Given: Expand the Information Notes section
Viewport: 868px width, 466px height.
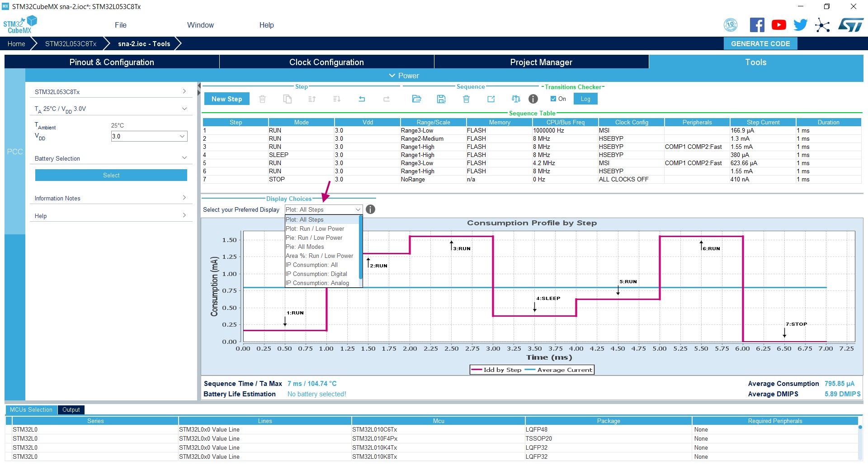Looking at the screenshot, I should coord(111,198).
